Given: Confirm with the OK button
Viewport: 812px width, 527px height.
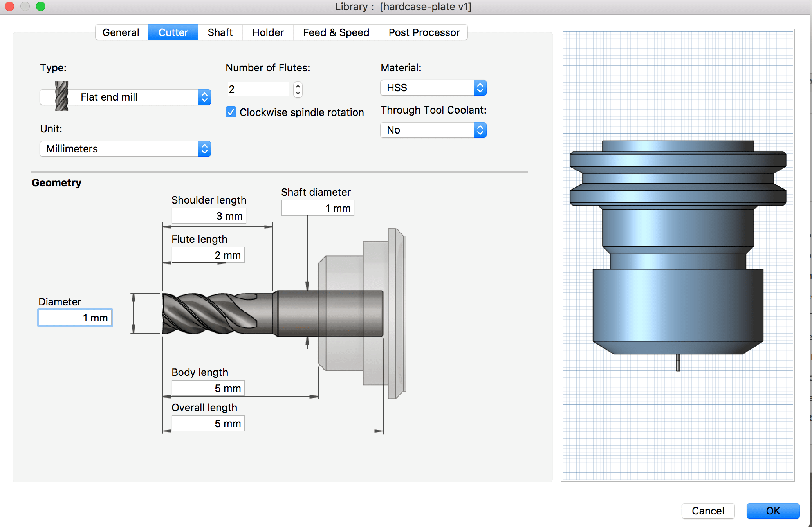Looking at the screenshot, I should click(773, 511).
